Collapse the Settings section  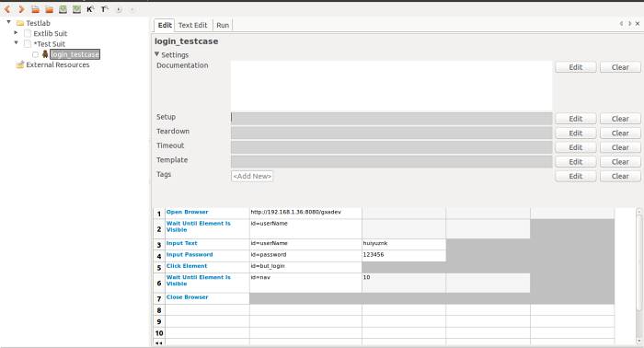coord(157,53)
